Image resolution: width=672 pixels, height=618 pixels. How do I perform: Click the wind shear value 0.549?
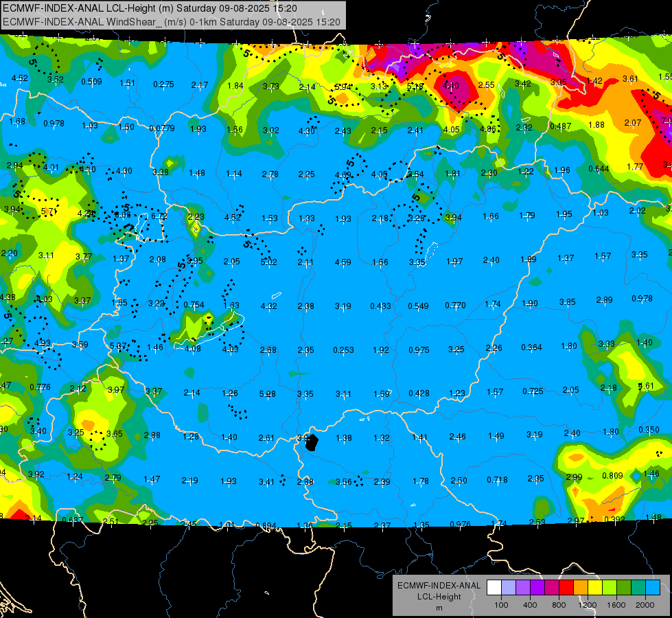(x=418, y=306)
